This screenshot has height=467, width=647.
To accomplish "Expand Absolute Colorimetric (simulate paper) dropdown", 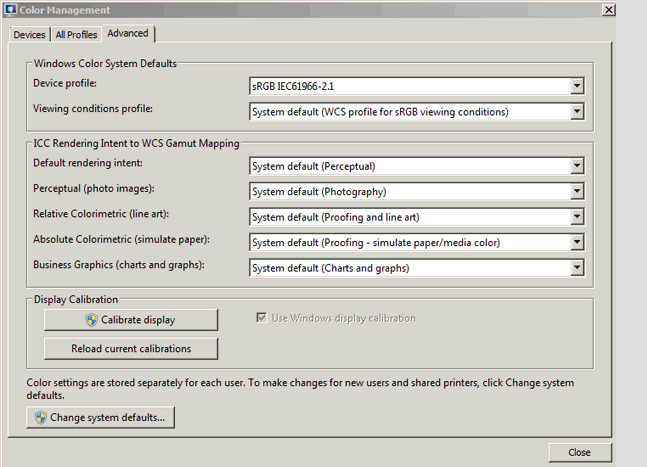I will coord(577,242).
